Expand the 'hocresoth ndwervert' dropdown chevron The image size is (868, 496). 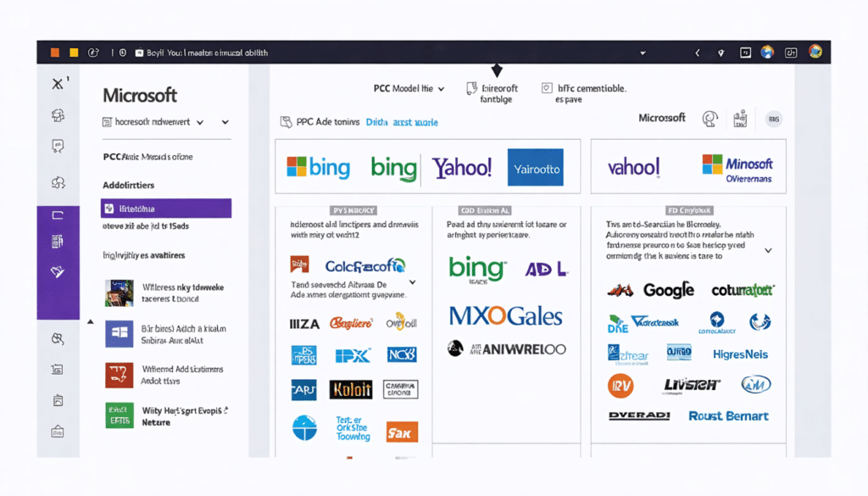coord(200,122)
